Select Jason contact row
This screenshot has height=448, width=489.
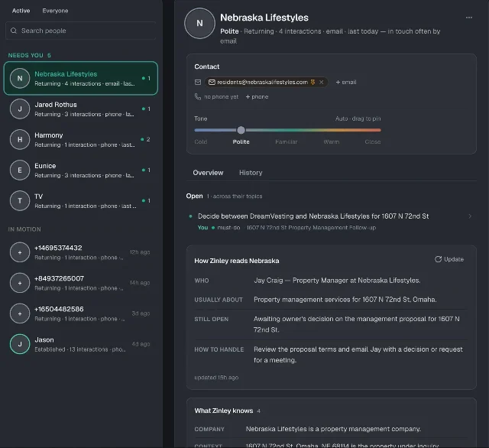(81, 344)
